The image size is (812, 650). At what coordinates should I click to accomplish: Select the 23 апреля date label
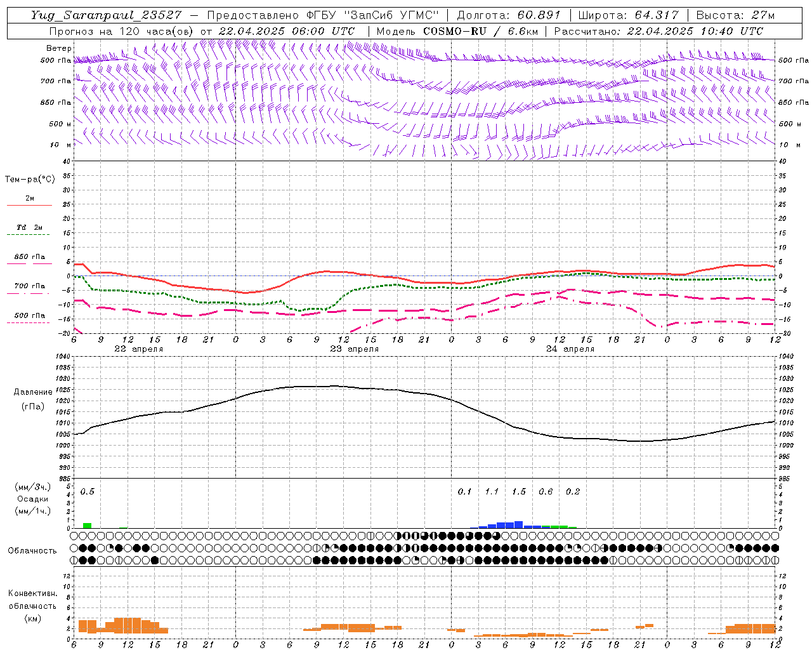[354, 349]
